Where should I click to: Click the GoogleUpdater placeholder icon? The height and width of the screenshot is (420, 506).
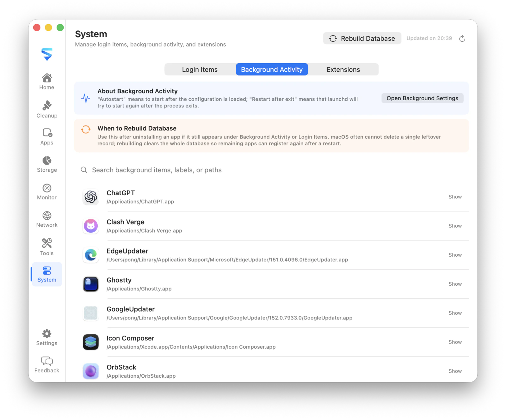[91, 313]
